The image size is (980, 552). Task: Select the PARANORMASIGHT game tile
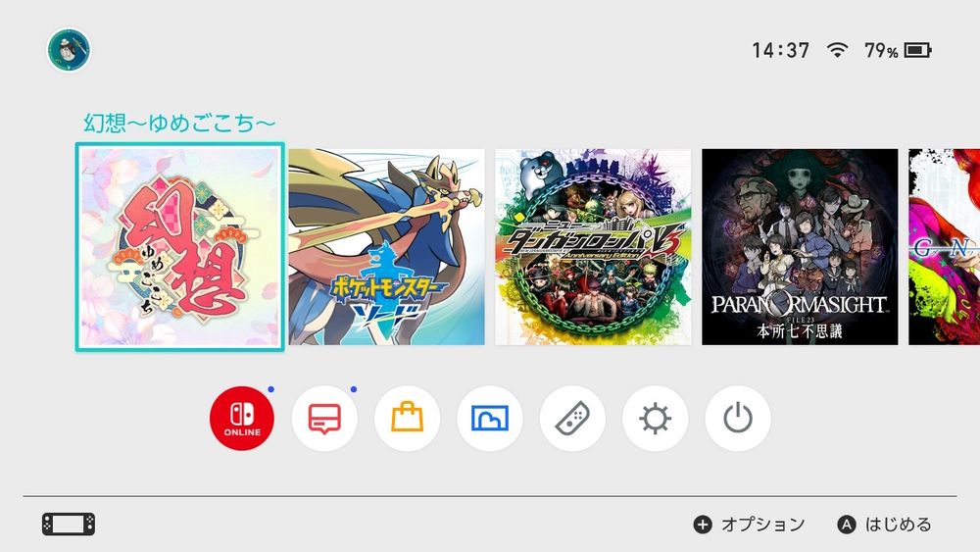pos(800,247)
